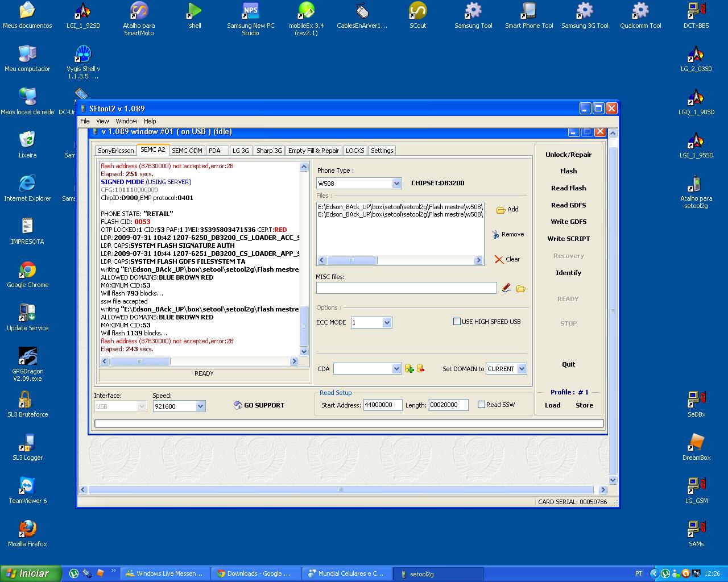Click the Quit button
The image size is (728, 582).
[568, 364]
